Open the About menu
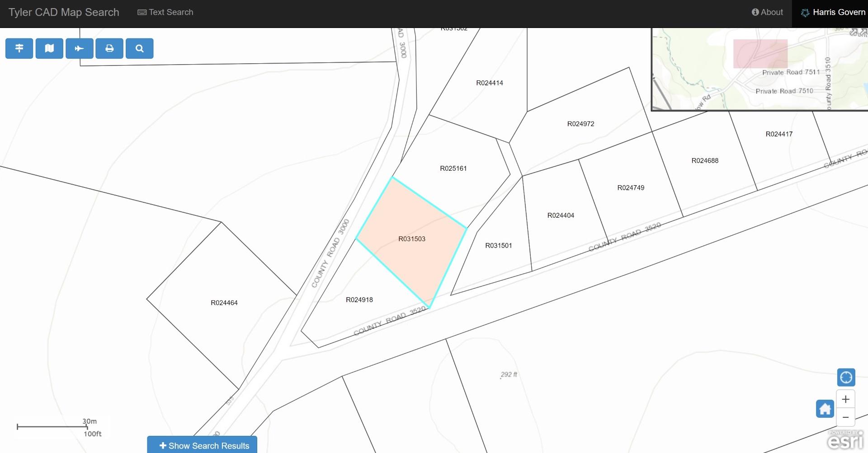Viewport: 868px width, 453px height. click(767, 12)
